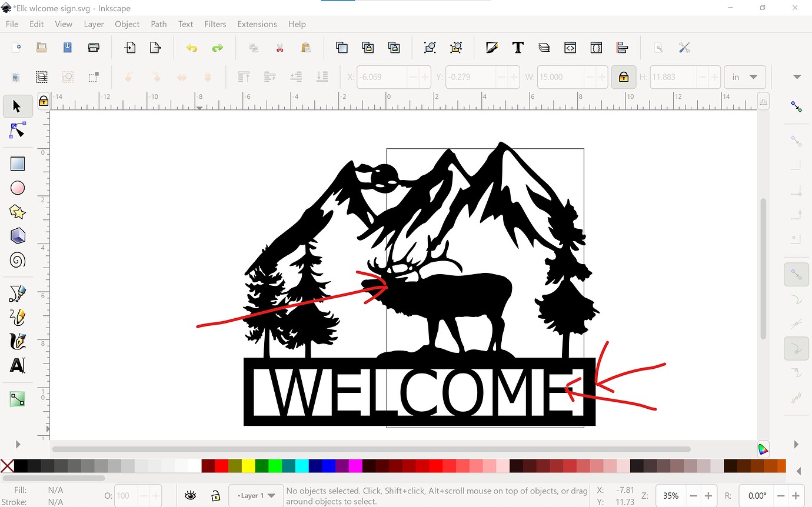Select the Calligraphy tool
Viewport: 812px width, 507px height.
coord(17,342)
